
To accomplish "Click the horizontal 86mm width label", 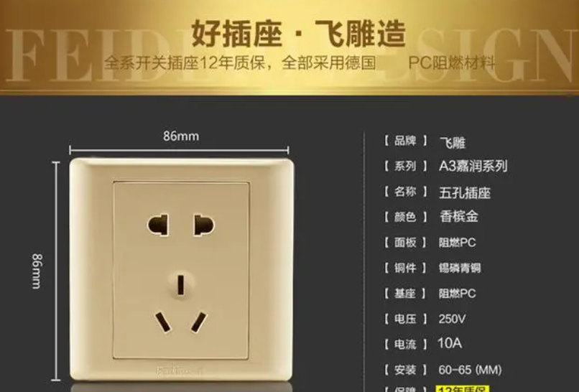I will pyautogui.click(x=181, y=136).
